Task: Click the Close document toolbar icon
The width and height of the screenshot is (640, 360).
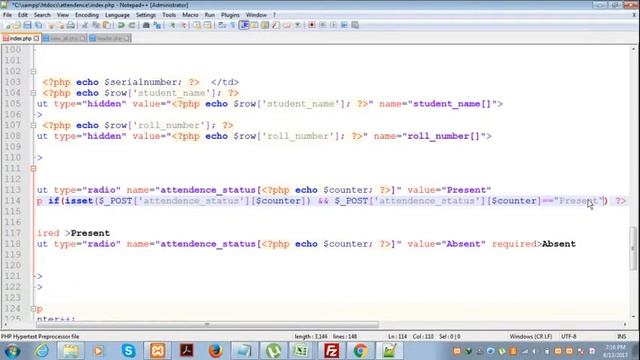Action: [x=51, y=25]
